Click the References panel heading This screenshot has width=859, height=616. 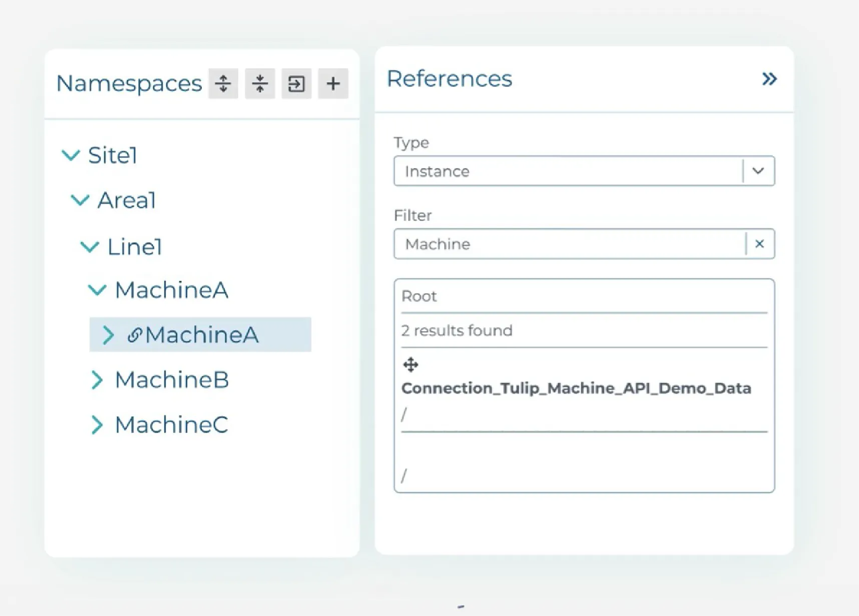click(x=449, y=79)
